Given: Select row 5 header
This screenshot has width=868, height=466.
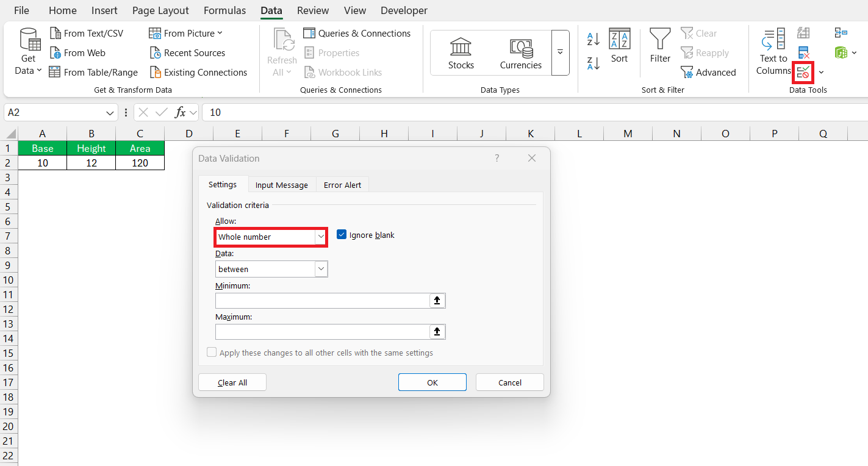Looking at the screenshot, I should (9, 207).
